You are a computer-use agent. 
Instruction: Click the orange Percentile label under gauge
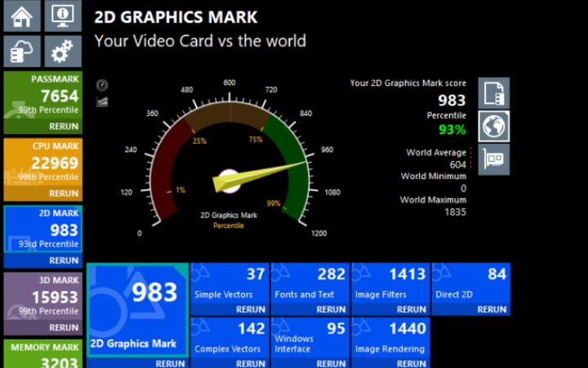click(229, 226)
